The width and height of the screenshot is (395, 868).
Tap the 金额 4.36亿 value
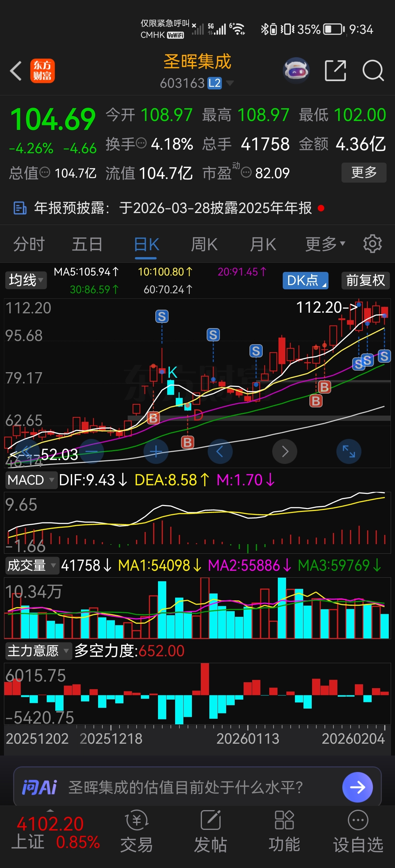(x=342, y=144)
